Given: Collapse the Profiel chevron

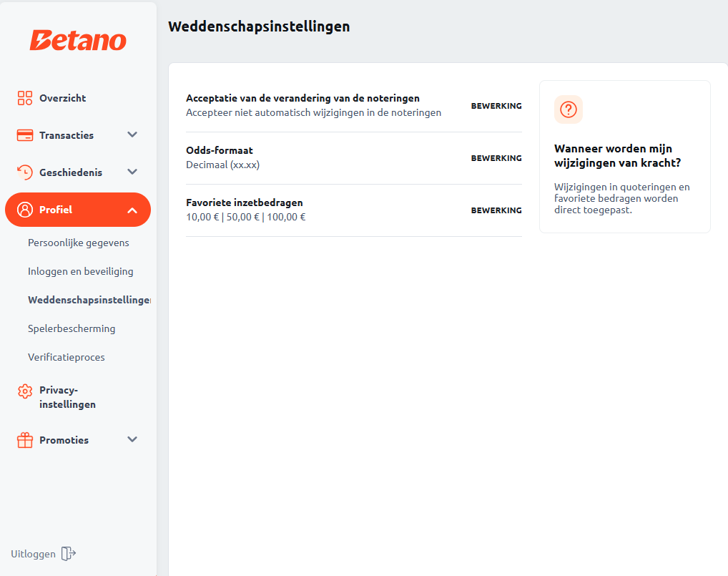Looking at the screenshot, I should point(132,210).
